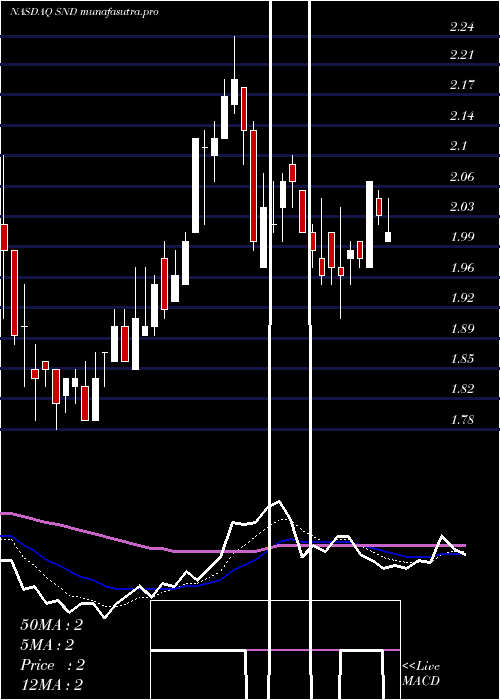The height and width of the screenshot is (700, 500).
Task: Click the '50MA : 2' legend entry
Action: pyautogui.click(x=52, y=625)
